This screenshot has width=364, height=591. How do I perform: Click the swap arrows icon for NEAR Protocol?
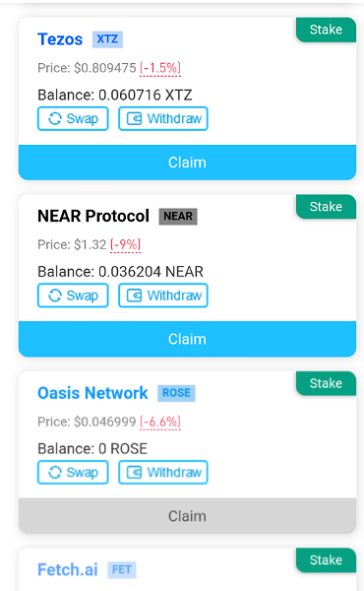click(55, 295)
